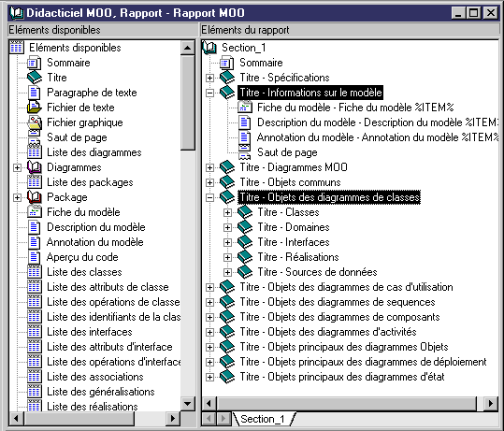The width and height of the screenshot is (504, 431).
Task: Click the Fichier de texte folder icon
Action: pyautogui.click(x=35, y=108)
